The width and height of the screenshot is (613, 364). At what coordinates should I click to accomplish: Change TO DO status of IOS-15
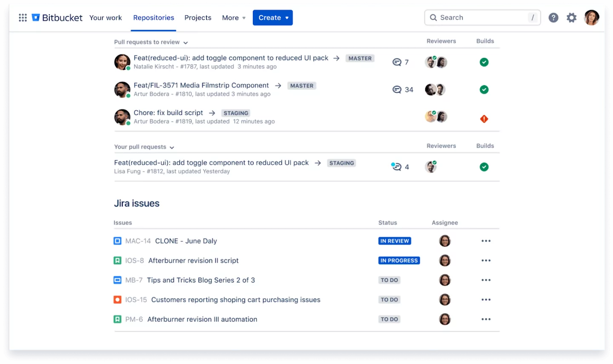tap(389, 300)
